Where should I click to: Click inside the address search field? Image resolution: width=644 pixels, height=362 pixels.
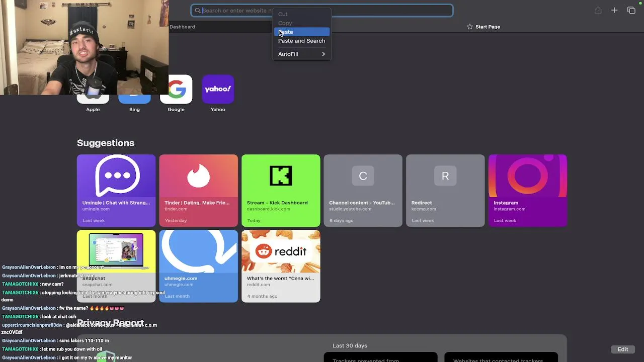[x=322, y=11]
